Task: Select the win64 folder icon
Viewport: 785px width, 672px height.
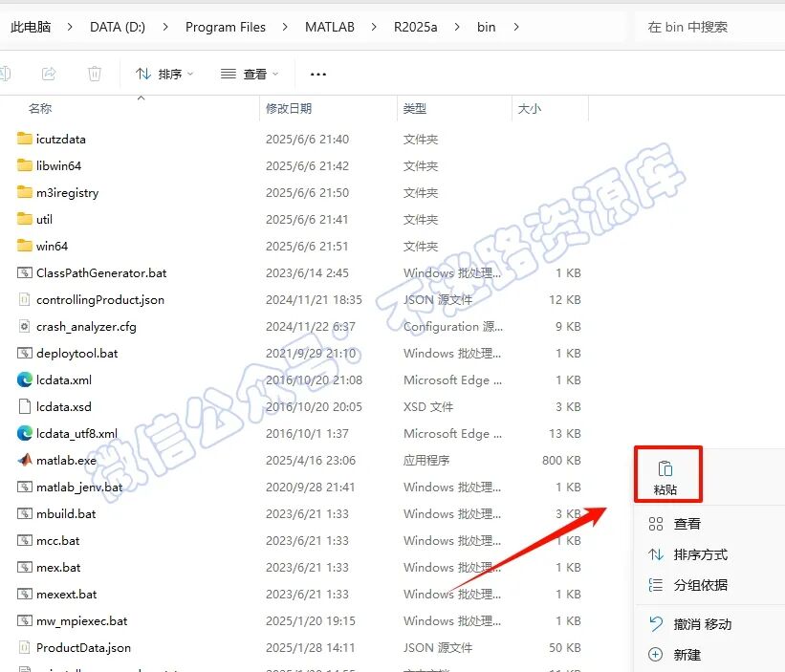Action: 24,246
